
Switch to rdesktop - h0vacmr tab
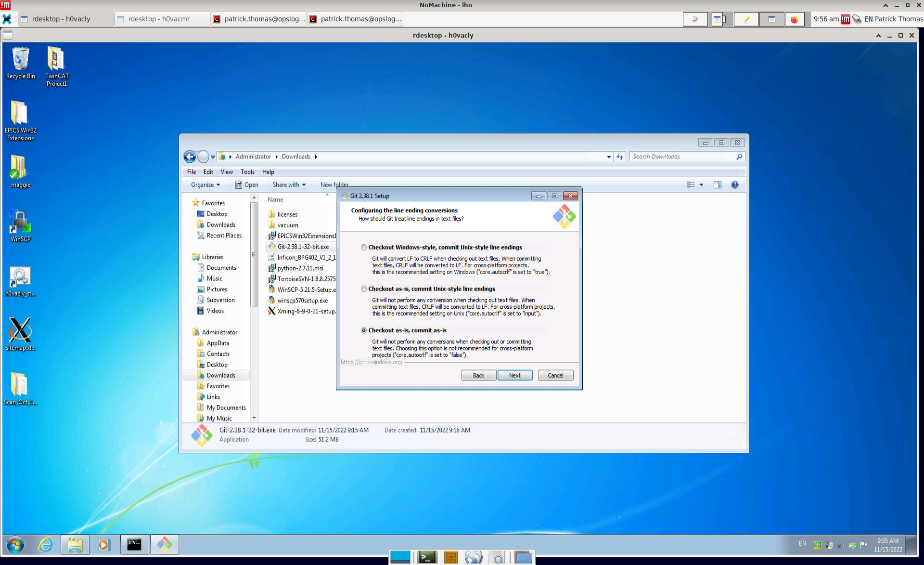click(x=162, y=19)
